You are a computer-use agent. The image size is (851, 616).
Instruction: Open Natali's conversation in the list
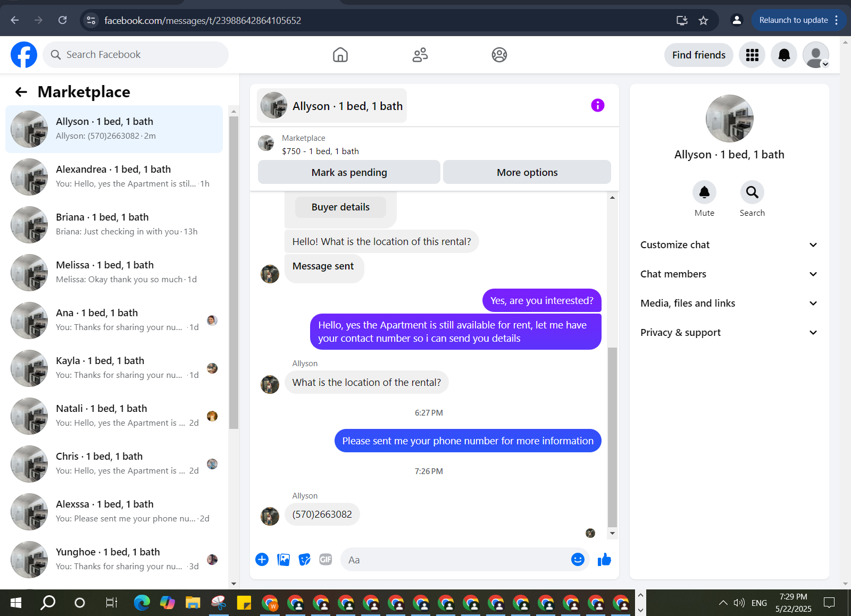tap(114, 416)
